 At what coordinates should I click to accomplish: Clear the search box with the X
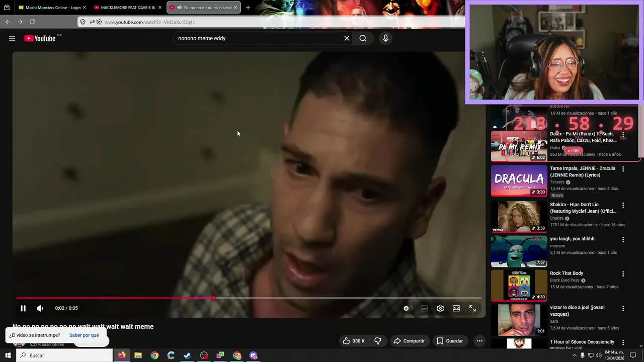(x=347, y=38)
